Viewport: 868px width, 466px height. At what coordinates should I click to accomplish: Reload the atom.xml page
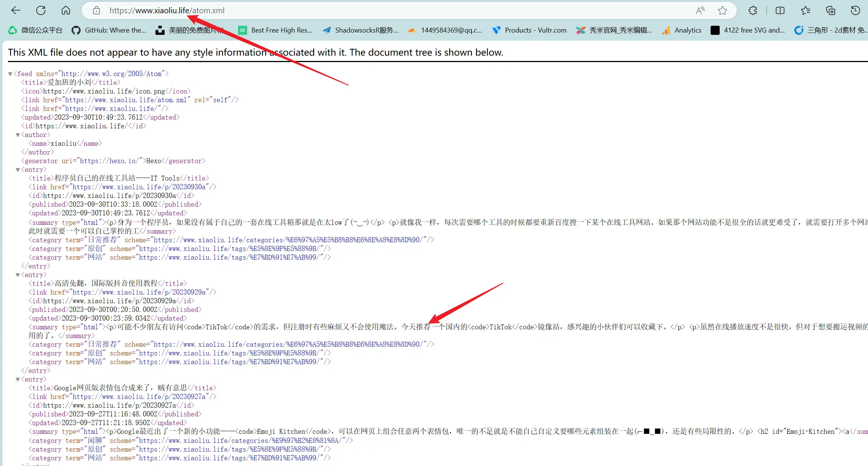(x=41, y=10)
